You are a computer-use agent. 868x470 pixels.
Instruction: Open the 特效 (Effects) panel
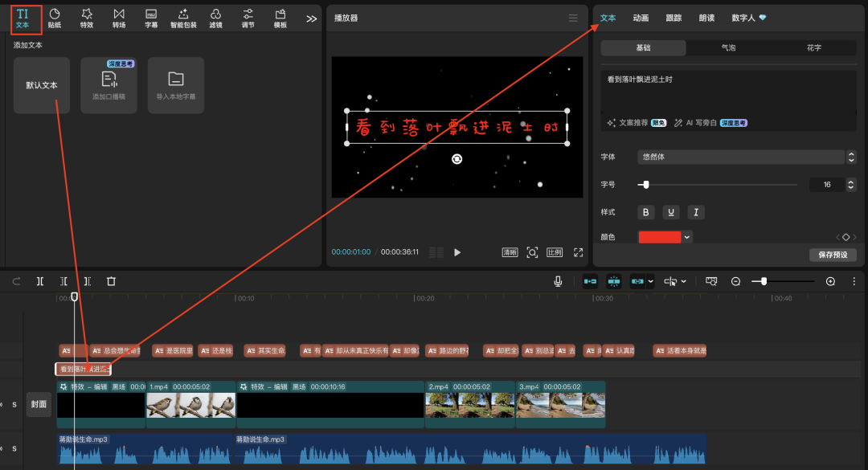(x=87, y=18)
